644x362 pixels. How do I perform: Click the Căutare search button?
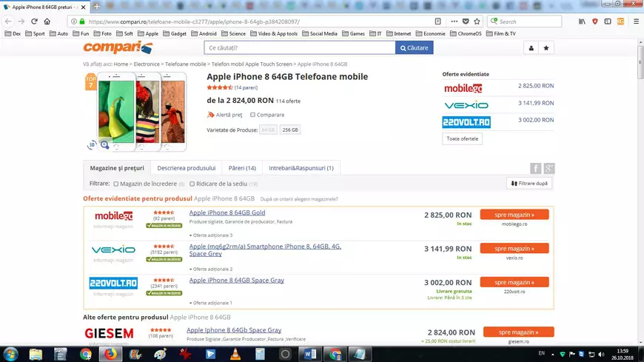(414, 47)
